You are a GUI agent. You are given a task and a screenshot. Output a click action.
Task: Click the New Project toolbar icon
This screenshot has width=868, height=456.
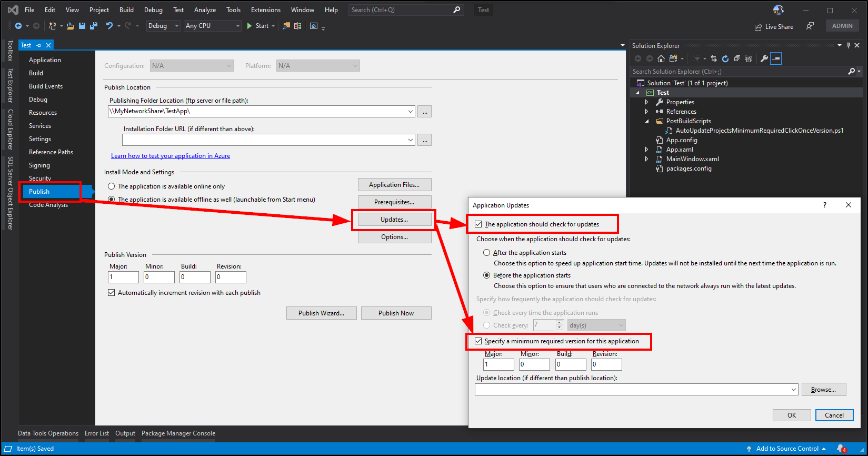[52, 26]
